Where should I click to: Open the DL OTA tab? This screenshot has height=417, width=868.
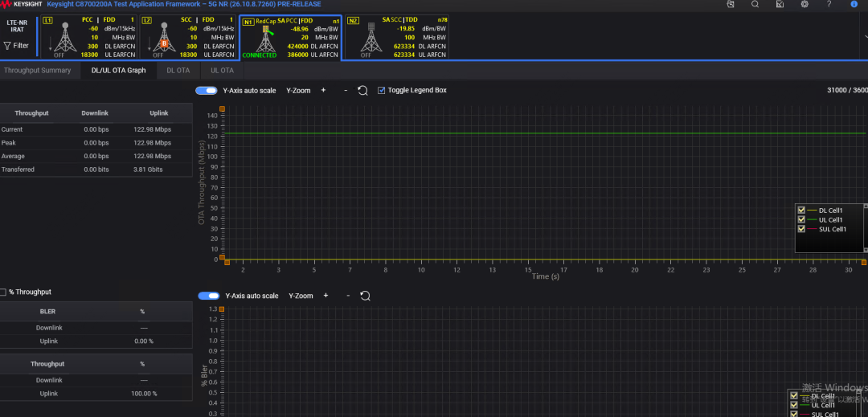pyautogui.click(x=178, y=70)
